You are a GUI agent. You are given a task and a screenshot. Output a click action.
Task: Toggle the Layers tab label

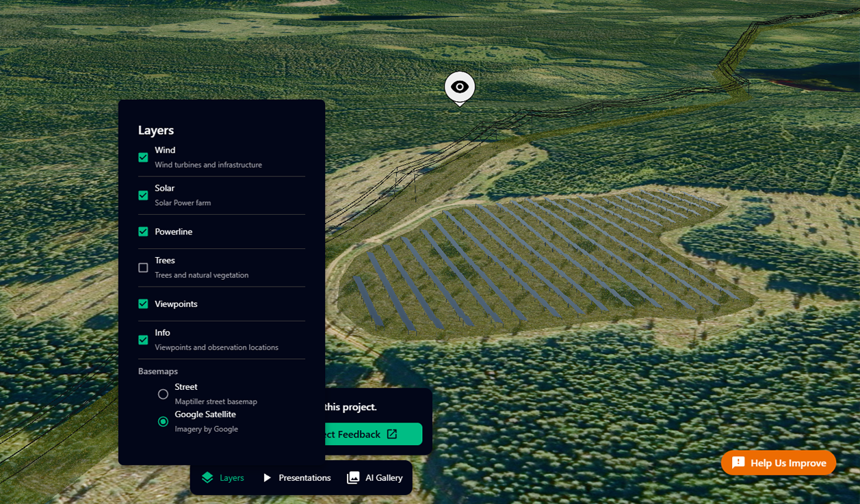[x=232, y=478]
